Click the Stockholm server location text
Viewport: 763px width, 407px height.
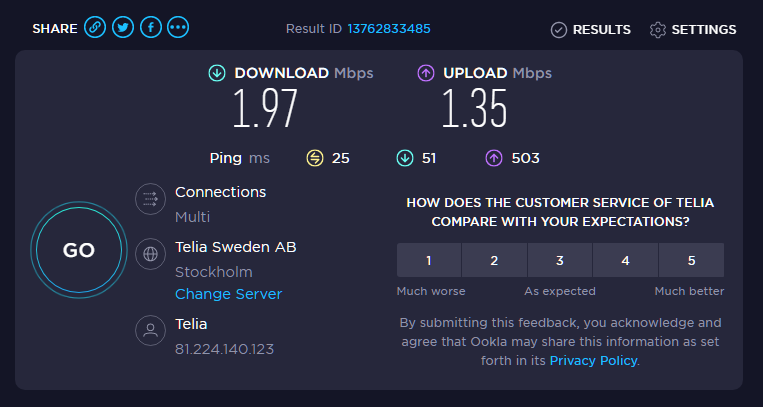click(x=214, y=272)
